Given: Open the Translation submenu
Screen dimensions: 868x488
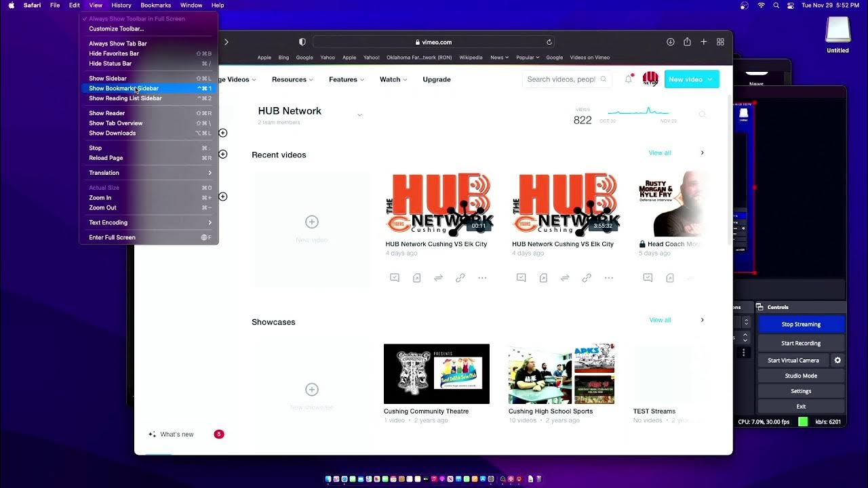Looking at the screenshot, I should click(149, 173).
